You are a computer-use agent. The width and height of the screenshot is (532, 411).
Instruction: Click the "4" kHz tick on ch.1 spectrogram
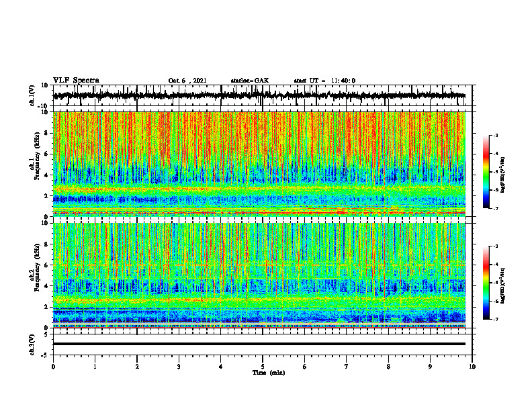tap(46, 175)
